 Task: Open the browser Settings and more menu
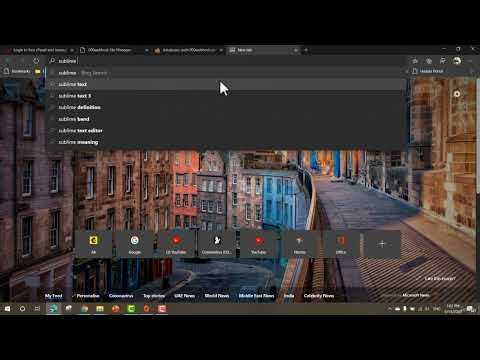pos(470,61)
